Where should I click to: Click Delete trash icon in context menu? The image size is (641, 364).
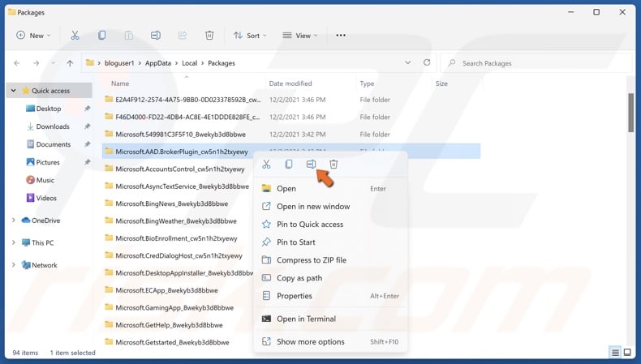(x=333, y=165)
